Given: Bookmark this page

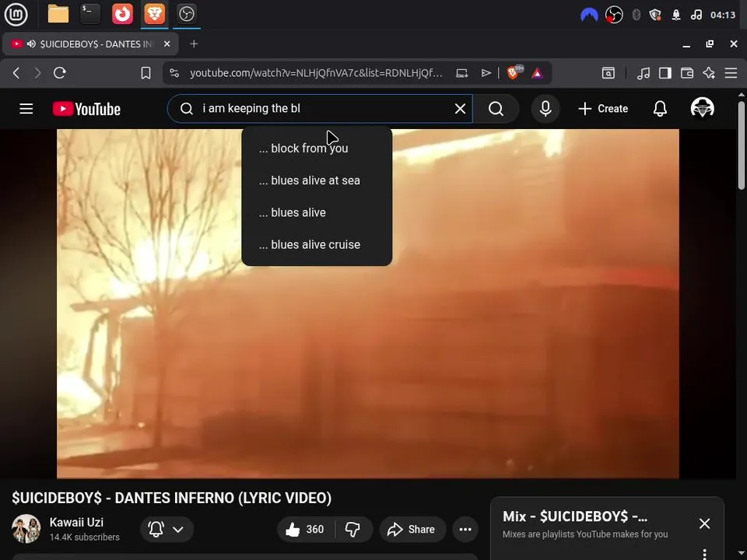Looking at the screenshot, I should [146, 73].
